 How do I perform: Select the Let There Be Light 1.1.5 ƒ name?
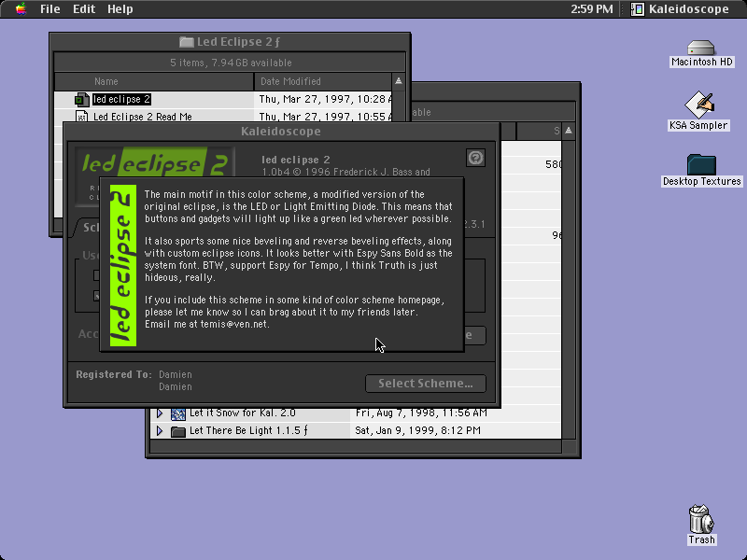click(x=248, y=430)
